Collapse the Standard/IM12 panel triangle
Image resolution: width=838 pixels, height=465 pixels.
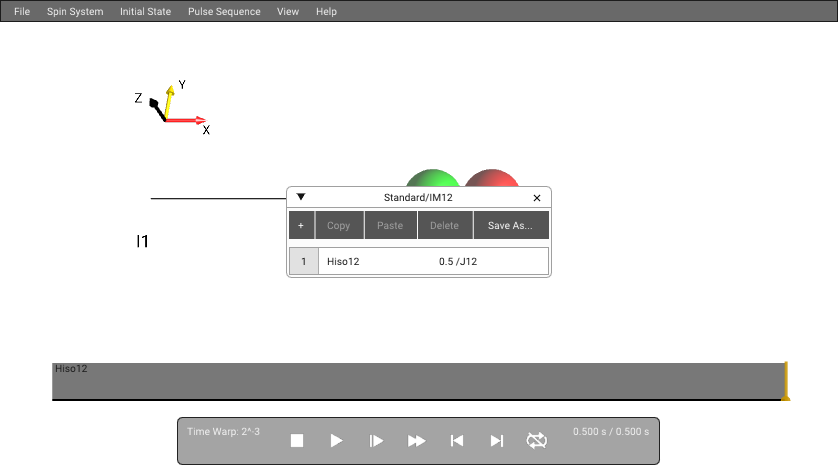pyautogui.click(x=301, y=197)
